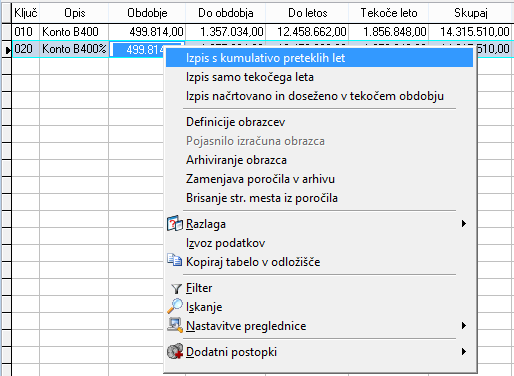Open Nastavitve preglednice entry
Screen dimensions: 514x376
[x=319, y=326]
